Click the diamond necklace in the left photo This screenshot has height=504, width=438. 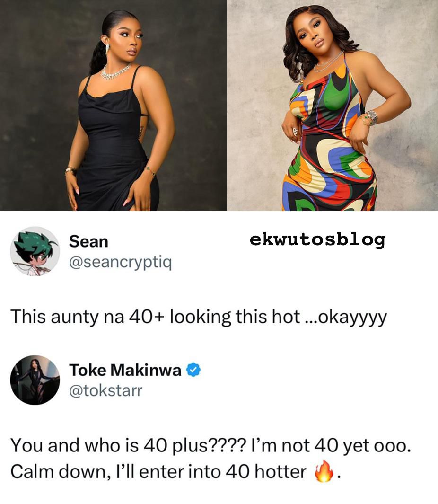(116, 72)
